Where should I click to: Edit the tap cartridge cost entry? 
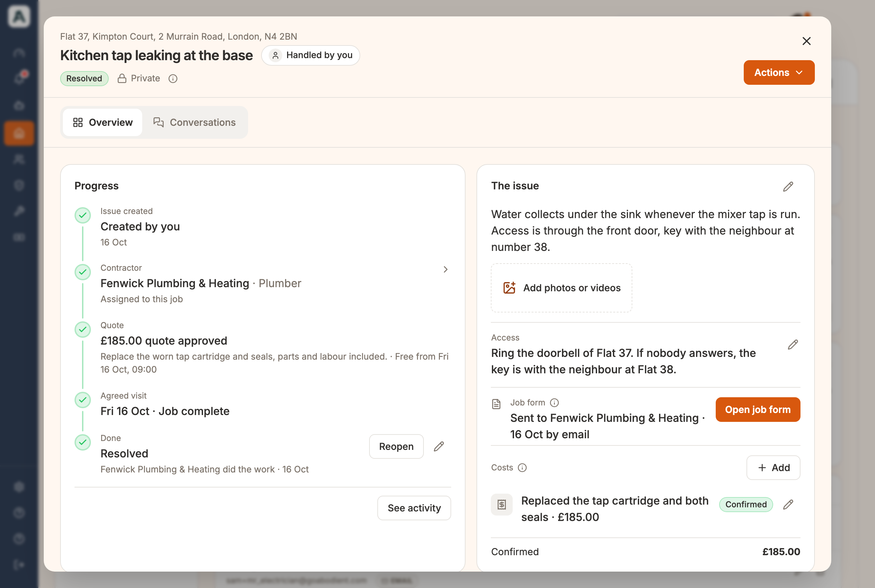coord(788,504)
